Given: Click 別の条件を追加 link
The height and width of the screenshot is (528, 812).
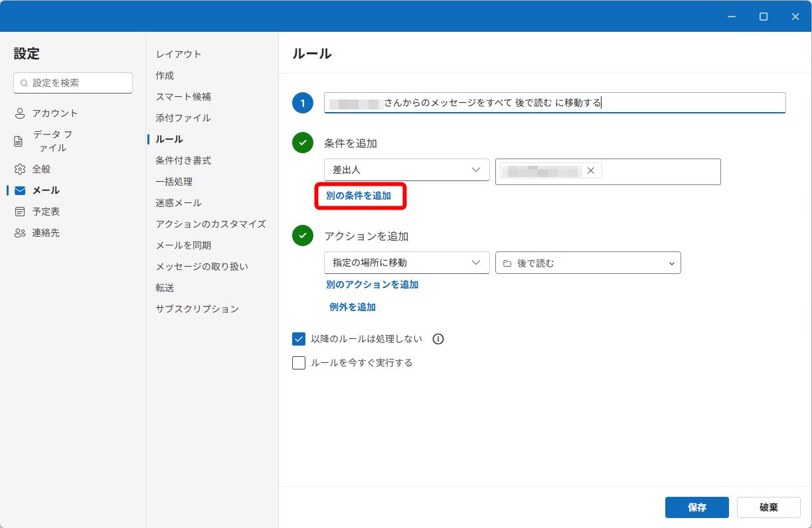Looking at the screenshot, I should pyautogui.click(x=359, y=196).
